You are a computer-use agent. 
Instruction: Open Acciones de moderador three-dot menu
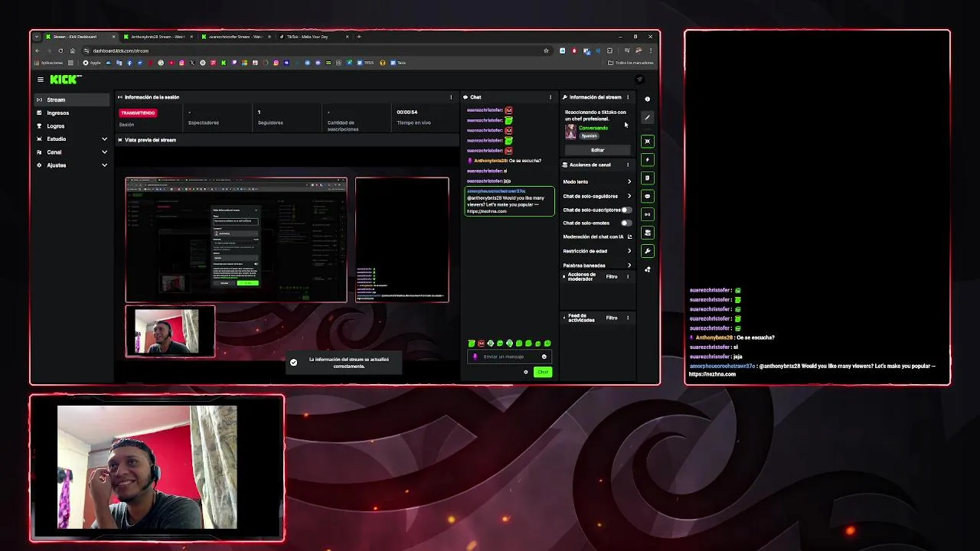coord(628,276)
